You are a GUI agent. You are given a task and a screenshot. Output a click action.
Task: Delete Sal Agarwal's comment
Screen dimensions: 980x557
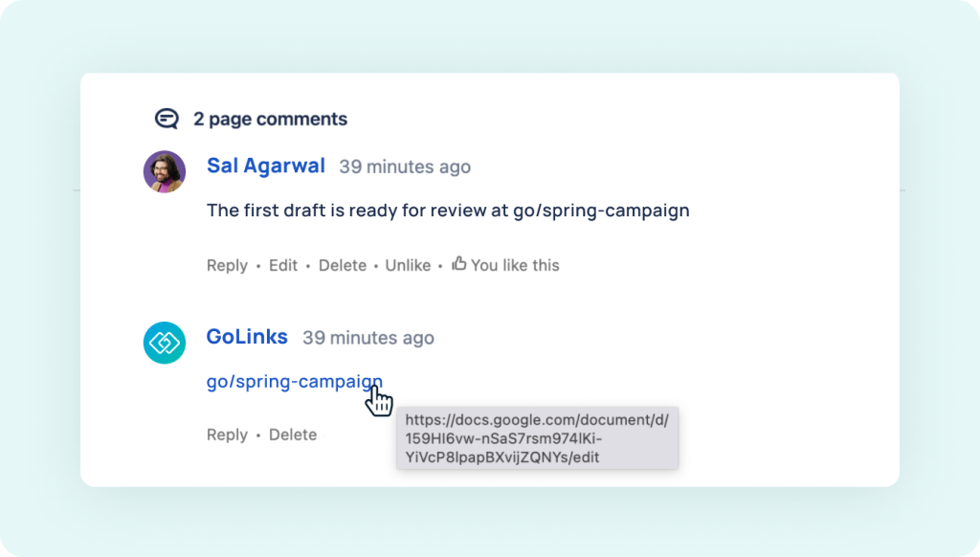pos(343,265)
